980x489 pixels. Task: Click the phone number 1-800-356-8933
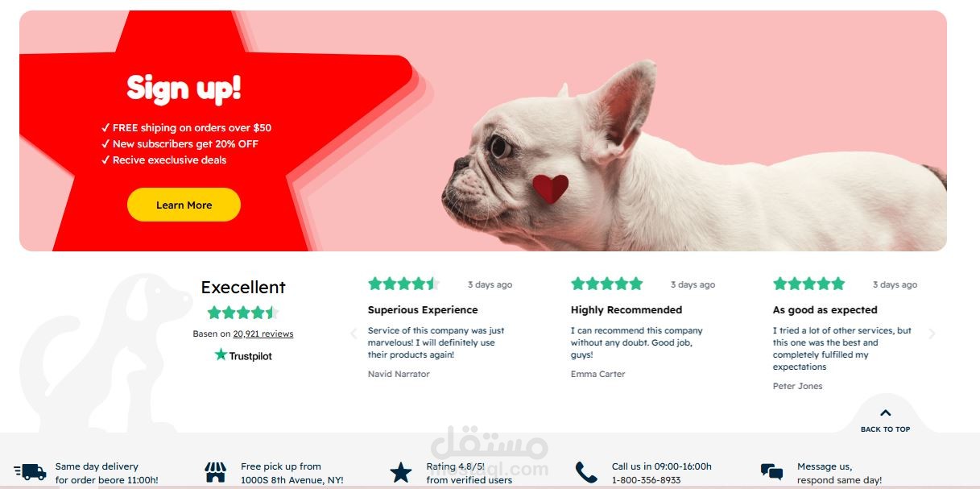click(646, 480)
